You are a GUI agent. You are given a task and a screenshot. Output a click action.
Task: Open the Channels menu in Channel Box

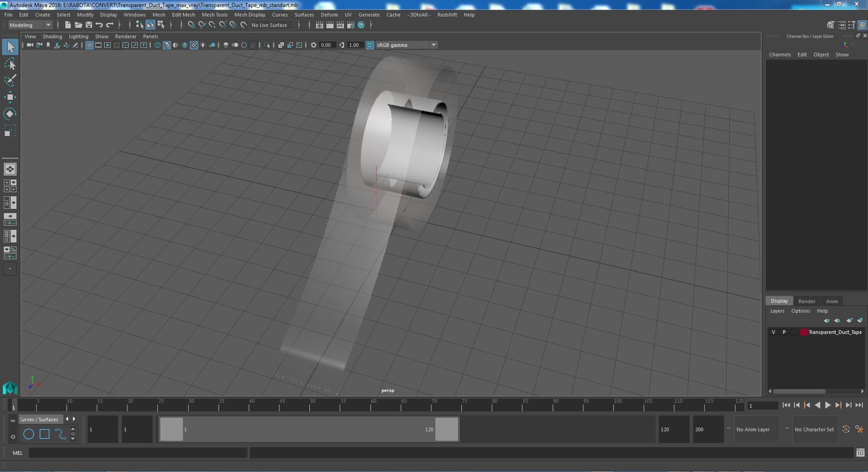tap(780, 54)
